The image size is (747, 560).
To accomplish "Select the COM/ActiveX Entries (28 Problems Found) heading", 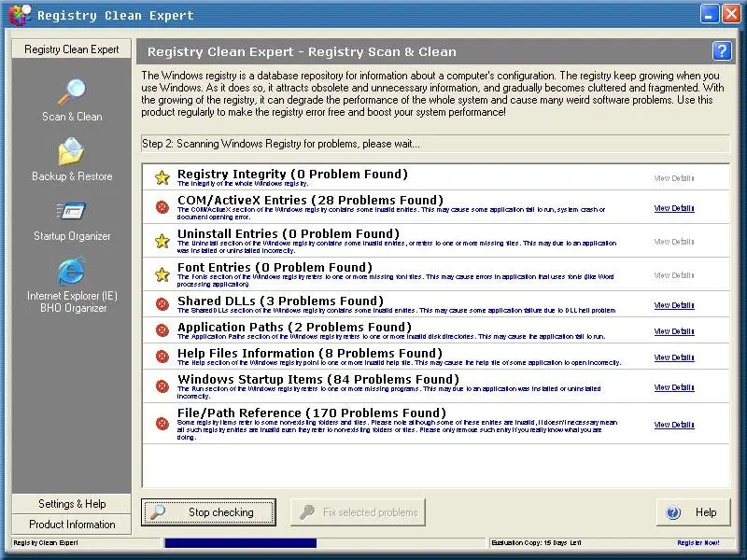I will click(x=310, y=201).
